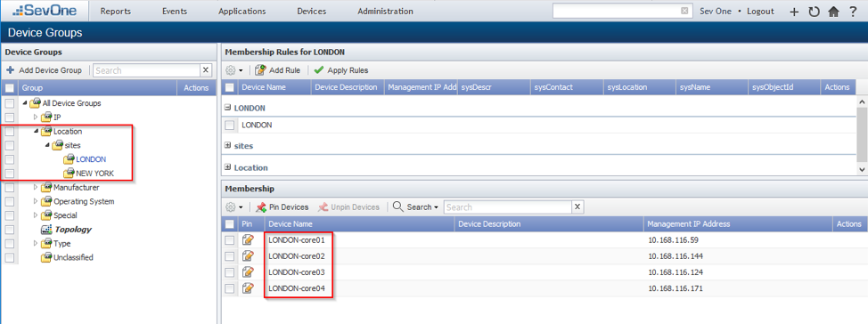Image resolution: width=868 pixels, height=324 pixels.
Task: Expand the Operating System tree node
Action: pos(36,201)
